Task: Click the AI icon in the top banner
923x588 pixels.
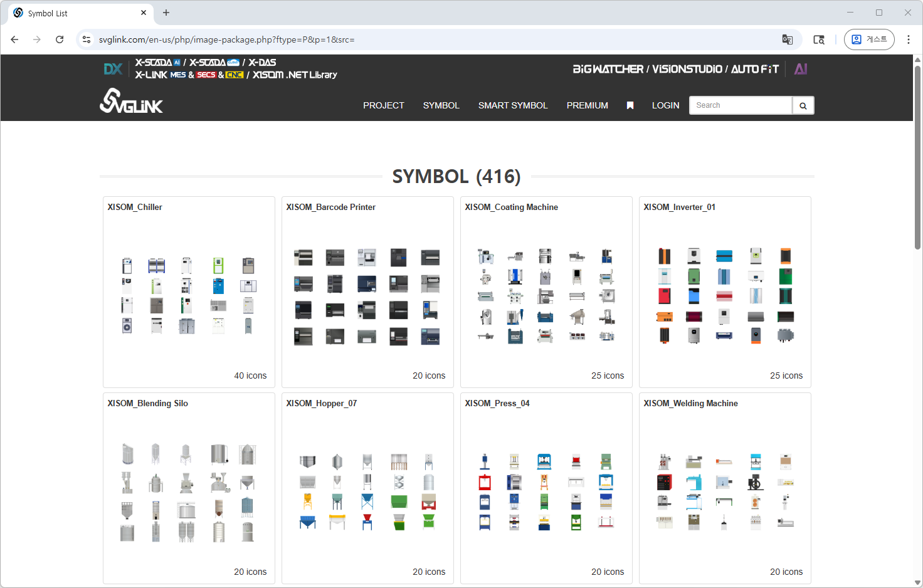Action: 801,69
